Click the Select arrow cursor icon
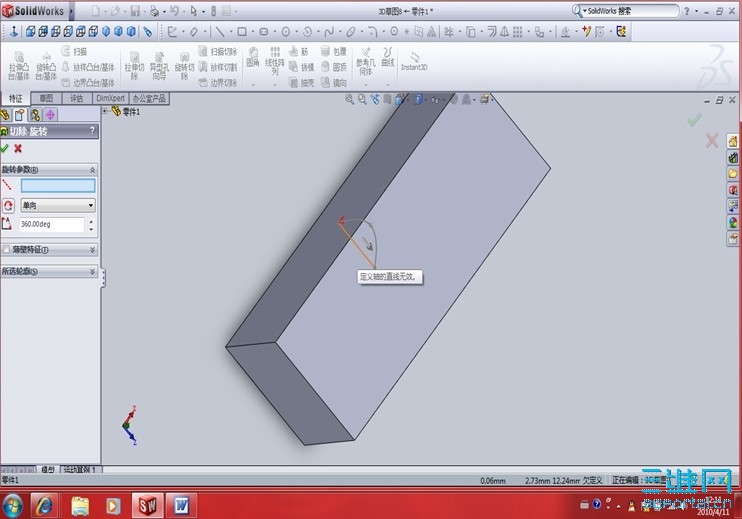 pos(194,11)
